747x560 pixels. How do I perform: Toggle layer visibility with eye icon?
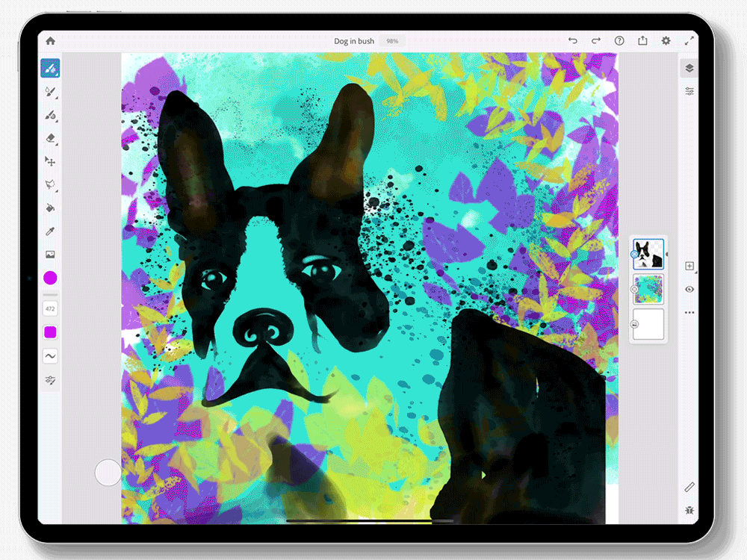click(x=689, y=289)
